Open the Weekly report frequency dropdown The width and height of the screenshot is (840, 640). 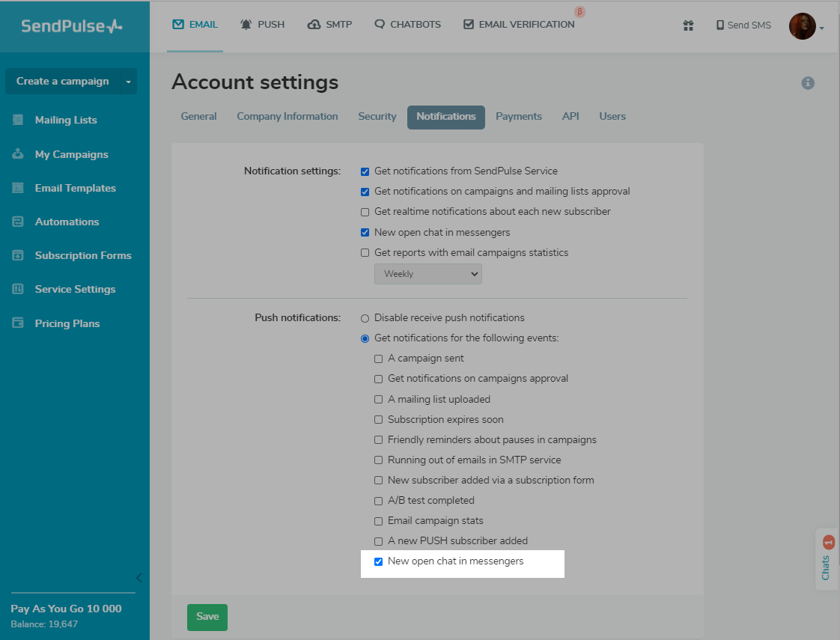coord(428,274)
